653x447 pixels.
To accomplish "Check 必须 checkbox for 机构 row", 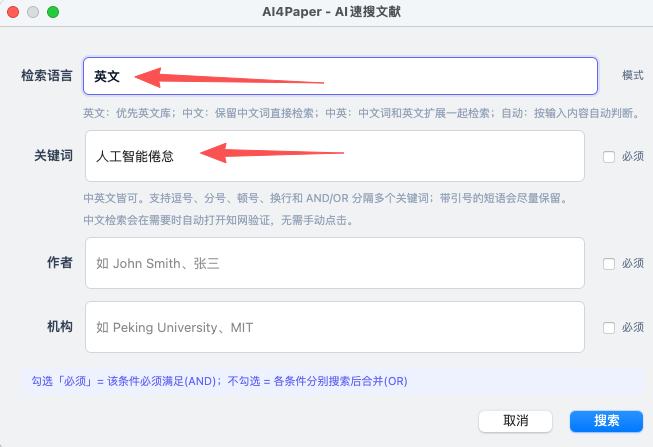I will pos(609,328).
